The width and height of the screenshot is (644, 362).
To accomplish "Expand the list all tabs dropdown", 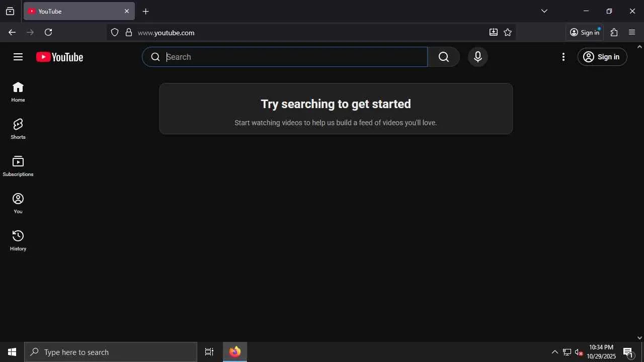I will coord(544,11).
